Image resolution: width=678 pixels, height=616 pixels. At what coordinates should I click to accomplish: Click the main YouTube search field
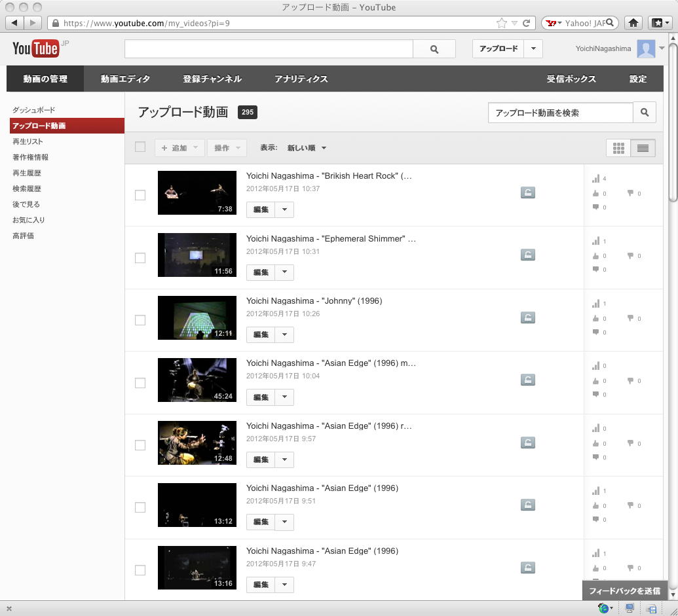269,49
